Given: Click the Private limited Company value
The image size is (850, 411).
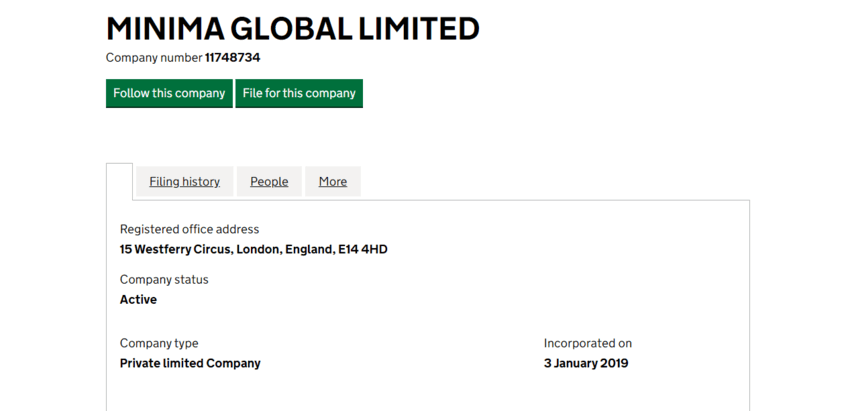Looking at the screenshot, I should tap(190, 363).
